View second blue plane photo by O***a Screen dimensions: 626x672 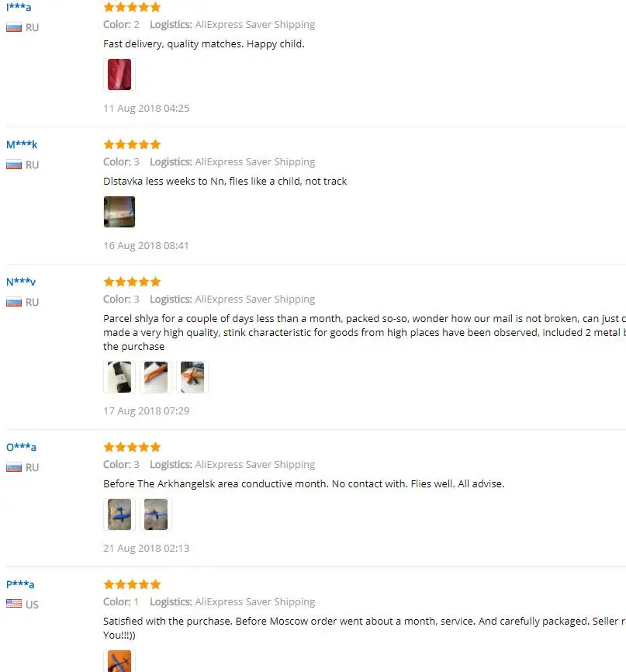coord(156,514)
